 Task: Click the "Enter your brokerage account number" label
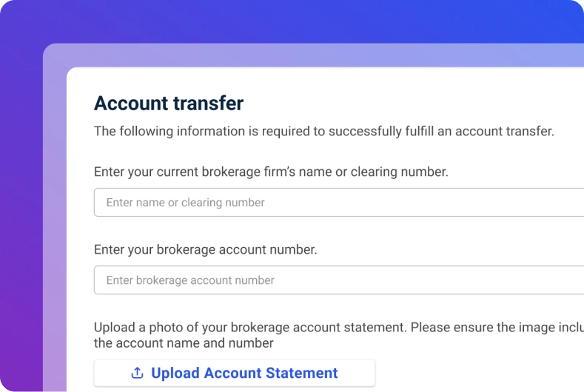205,249
